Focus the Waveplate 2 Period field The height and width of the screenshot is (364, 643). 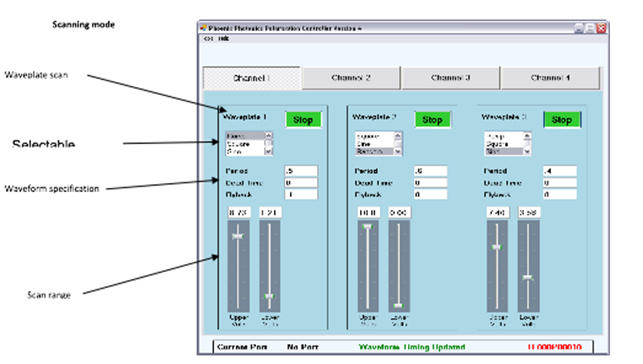point(431,171)
